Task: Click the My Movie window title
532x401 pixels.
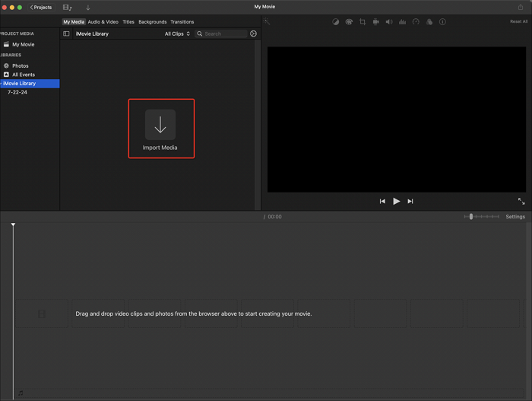Action: point(264,6)
